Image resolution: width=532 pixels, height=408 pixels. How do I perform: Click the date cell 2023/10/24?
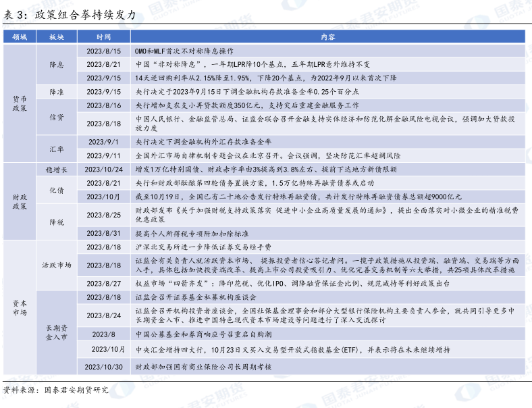pyautogui.click(x=104, y=168)
